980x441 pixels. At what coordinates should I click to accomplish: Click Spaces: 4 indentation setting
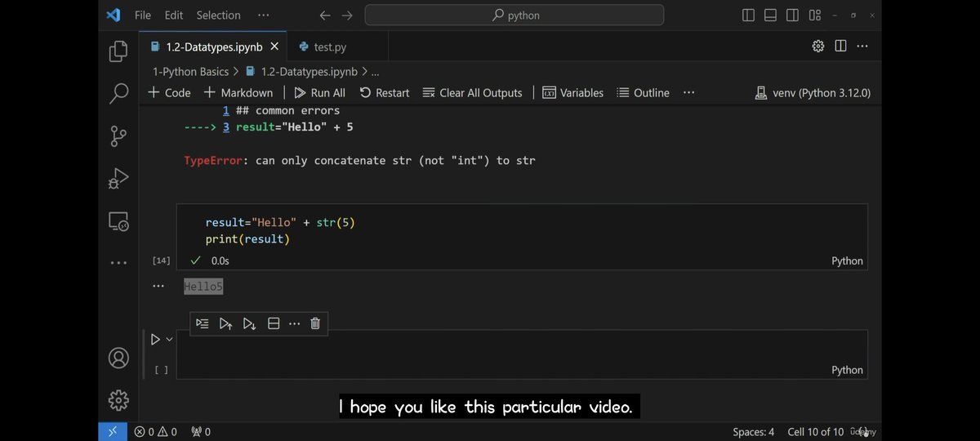(x=754, y=431)
